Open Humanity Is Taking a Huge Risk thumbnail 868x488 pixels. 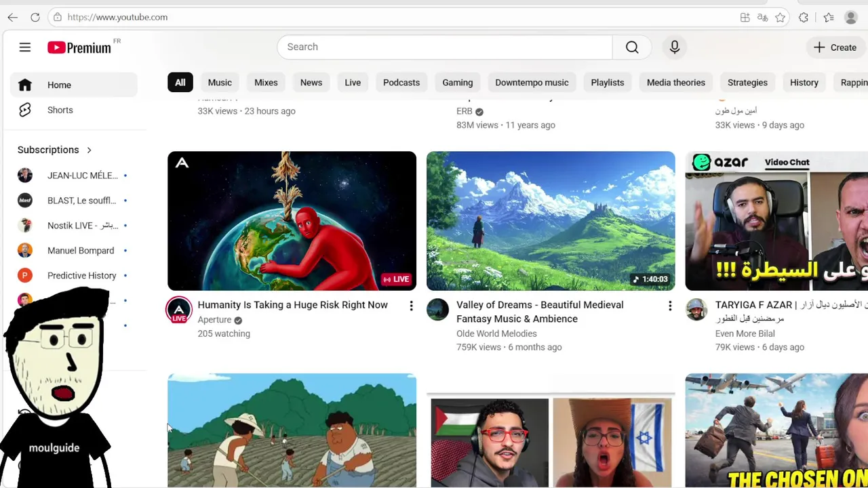pos(292,221)
